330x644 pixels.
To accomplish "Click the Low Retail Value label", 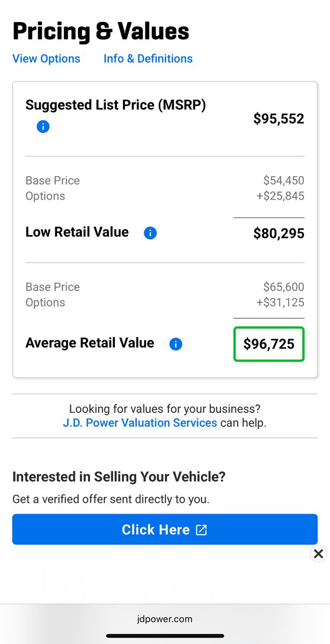I will (77, 232).
